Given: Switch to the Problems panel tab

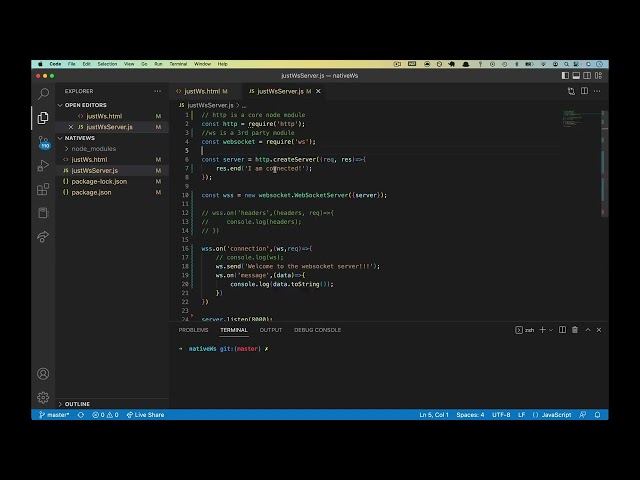Looking at the screenshot, I should [193, 330].
